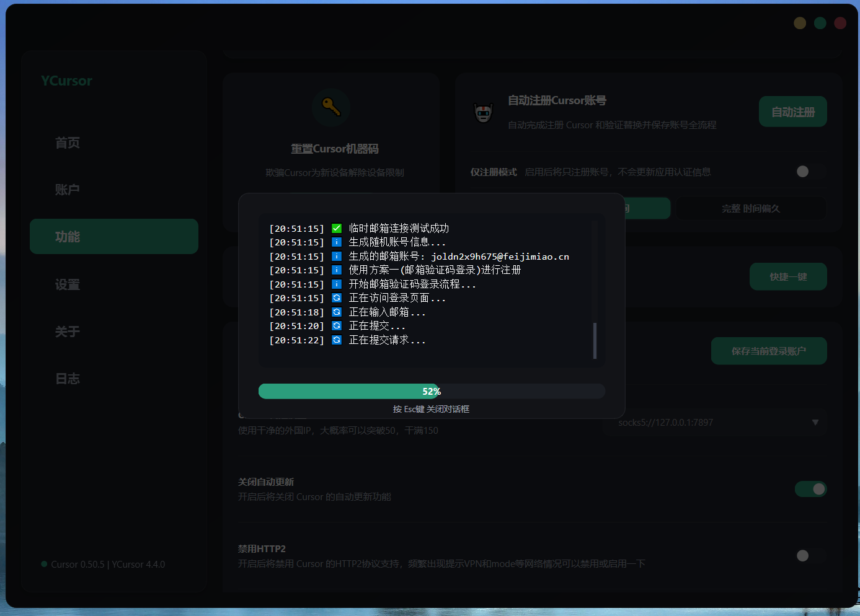This screenshot has width=860, height=616.
Task: Click the yellow minimize window circle
Action: (x=800, y=23)
